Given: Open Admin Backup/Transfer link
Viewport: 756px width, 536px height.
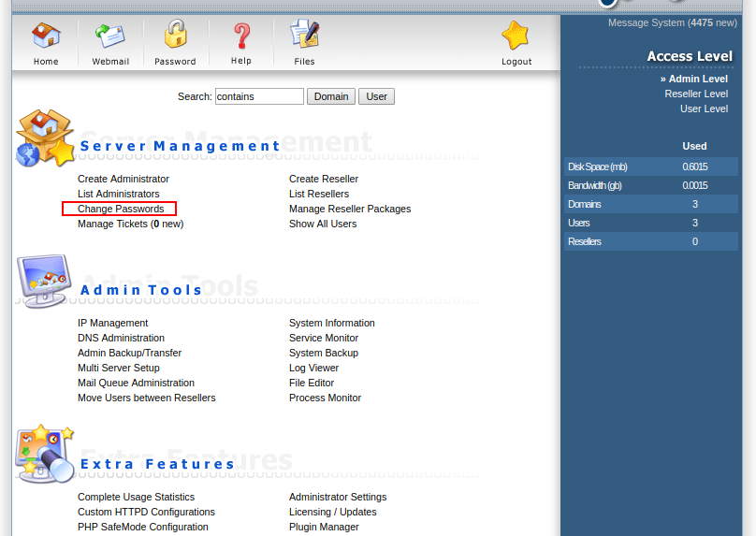Looking at the screenshot, I should (130, 353).
